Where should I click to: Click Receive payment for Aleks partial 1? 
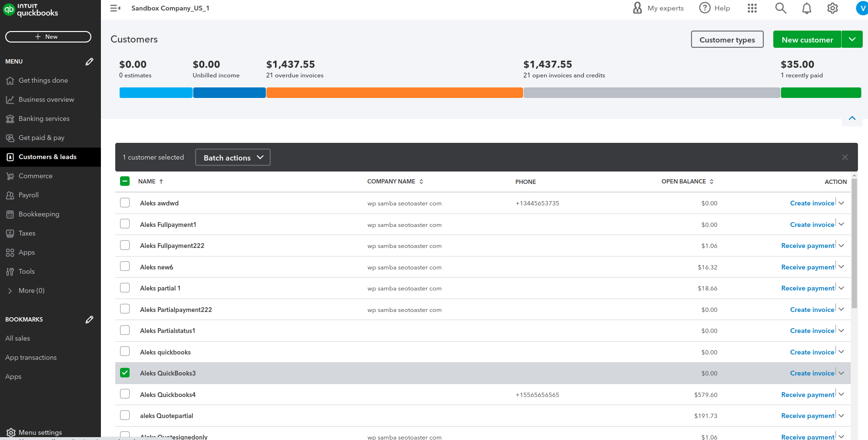click(x=808, y=288)
